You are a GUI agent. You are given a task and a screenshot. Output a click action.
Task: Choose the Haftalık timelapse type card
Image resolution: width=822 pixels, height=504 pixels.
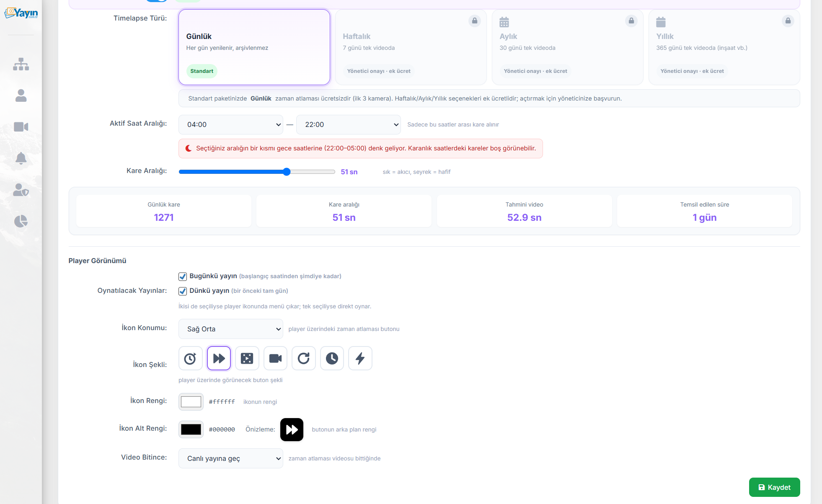click(x=411, y=47)
